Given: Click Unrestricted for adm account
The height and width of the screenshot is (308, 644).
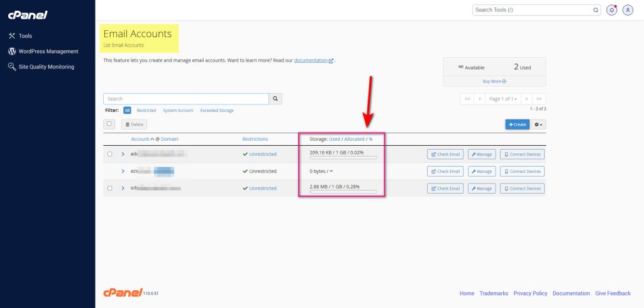Looking at the screenshot, I should pyautogui.click(x=263, y=155).
